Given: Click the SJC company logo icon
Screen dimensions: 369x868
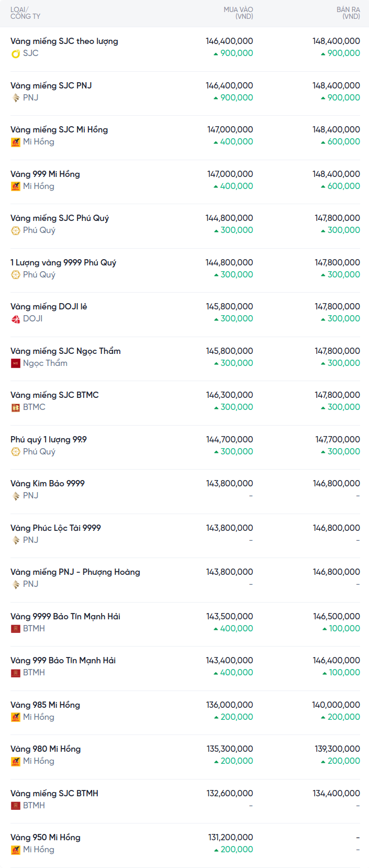Looking at the screenshot, I should pyautogui.click(x=16, y=53).
